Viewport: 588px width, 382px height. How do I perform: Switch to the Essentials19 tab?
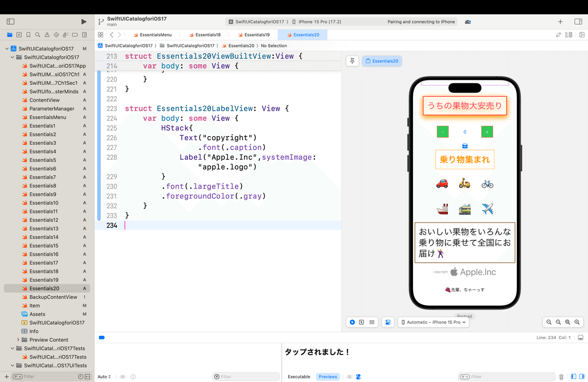(253, 35)
